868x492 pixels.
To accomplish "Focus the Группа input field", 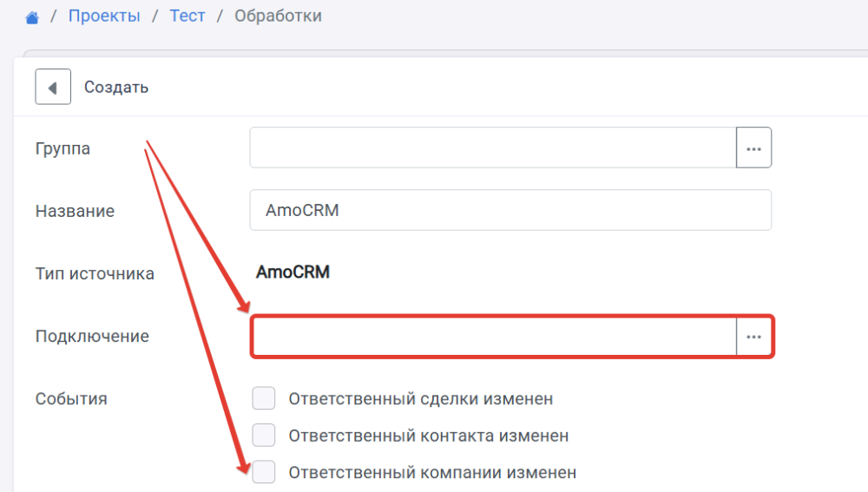I will point(493,148).
